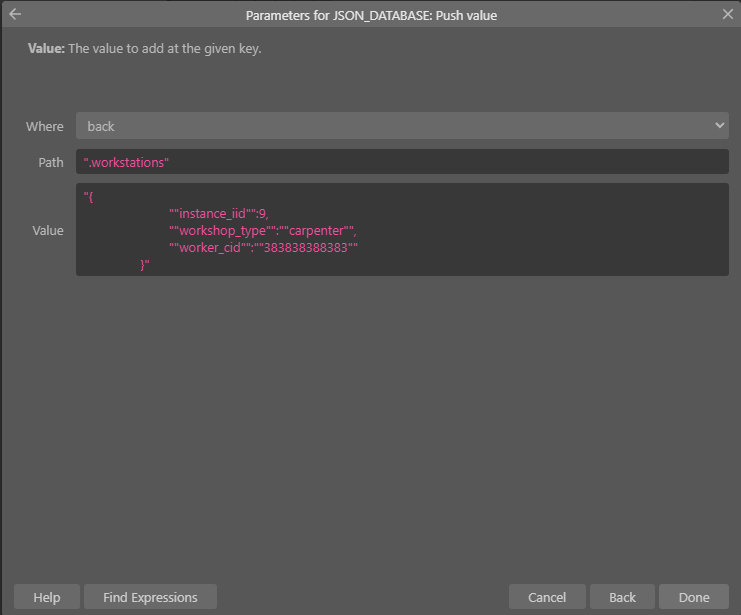
Task: Open Help for this action
Action: 47,597
